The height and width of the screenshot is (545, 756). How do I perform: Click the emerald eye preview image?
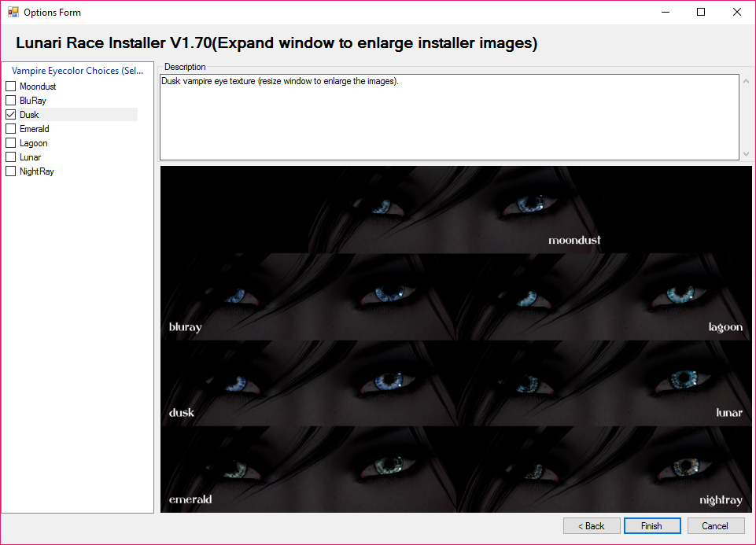point(308,469)
